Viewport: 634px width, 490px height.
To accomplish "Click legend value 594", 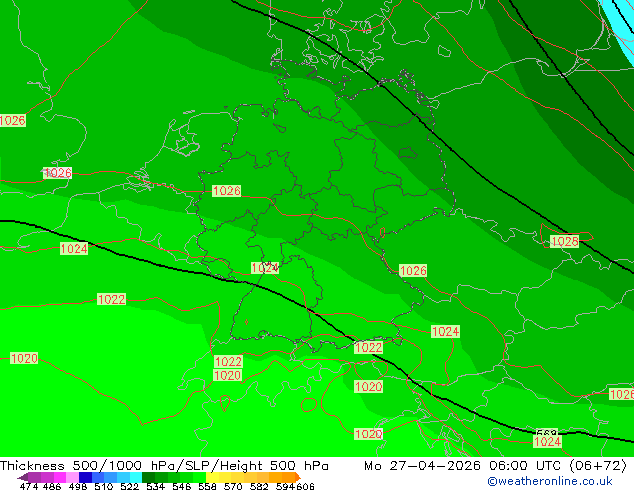I will click(285, 486).
